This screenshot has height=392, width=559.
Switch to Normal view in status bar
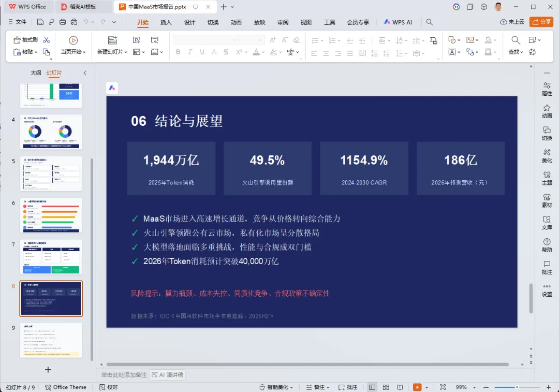coord(372,387)
